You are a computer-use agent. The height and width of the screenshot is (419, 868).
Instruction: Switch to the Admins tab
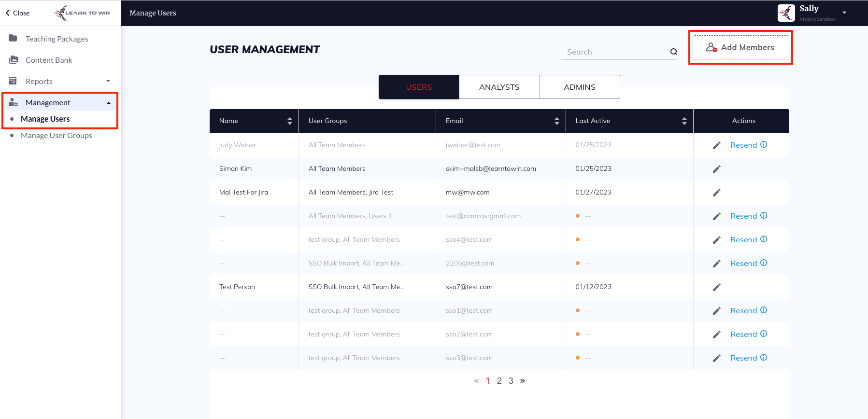(579, 87)
